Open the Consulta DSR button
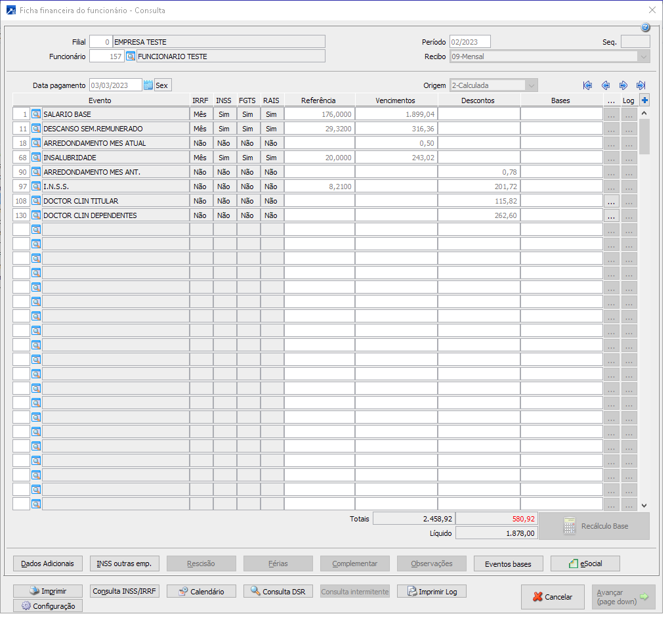Image resolution: width=672 pixels, height=618 pixels. 278,592
